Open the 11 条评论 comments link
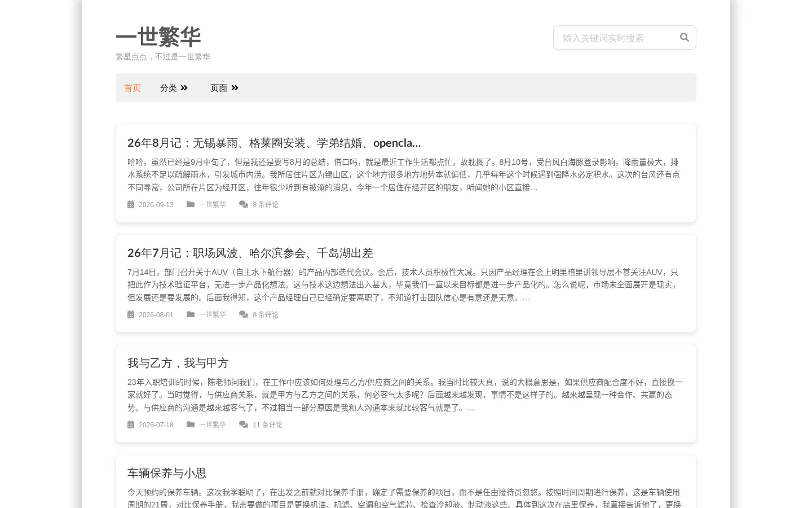Image resolution: width=812 pixels, height=508 pixels. 267,424
